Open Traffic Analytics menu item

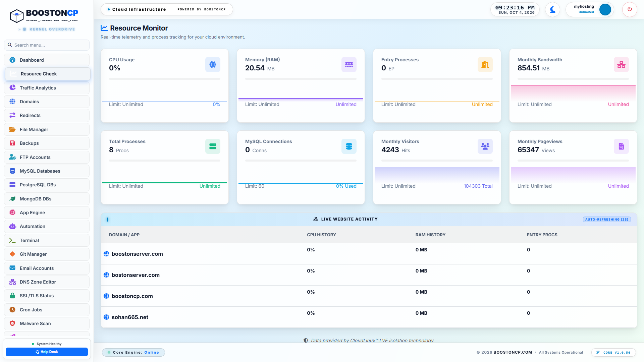point(47,88)
